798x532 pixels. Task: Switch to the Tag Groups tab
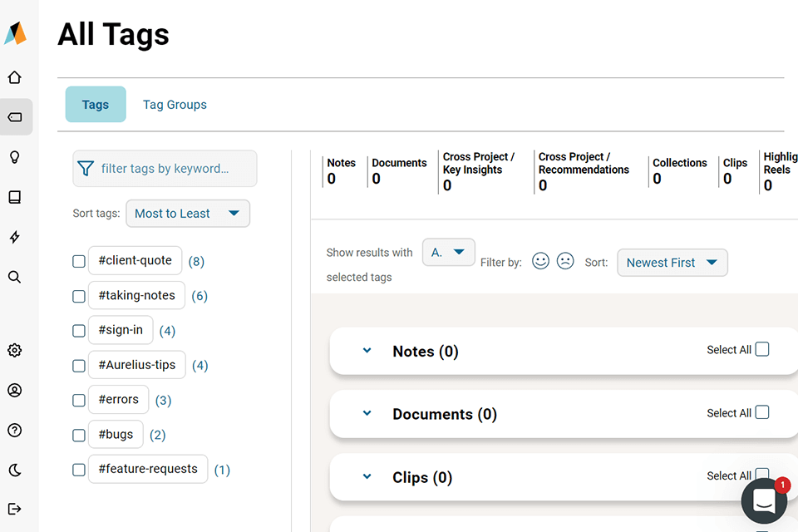[x=175, y=105]
